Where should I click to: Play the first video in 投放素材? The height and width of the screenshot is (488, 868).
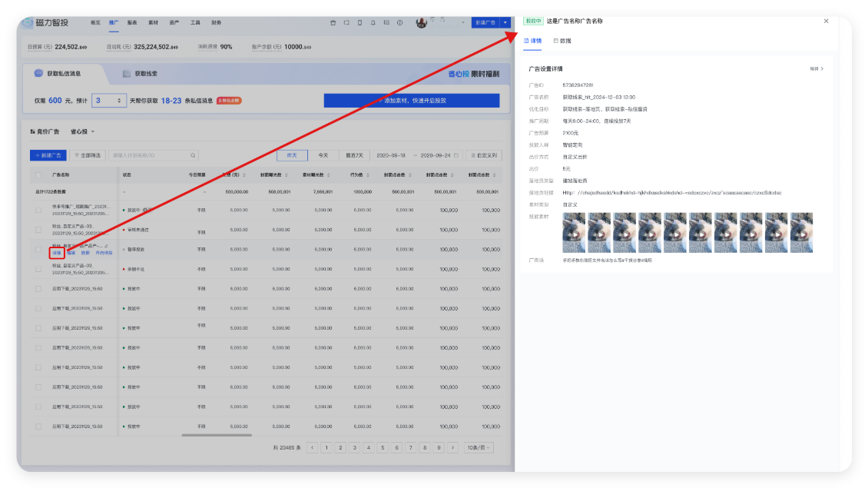(x=574, y=233)
